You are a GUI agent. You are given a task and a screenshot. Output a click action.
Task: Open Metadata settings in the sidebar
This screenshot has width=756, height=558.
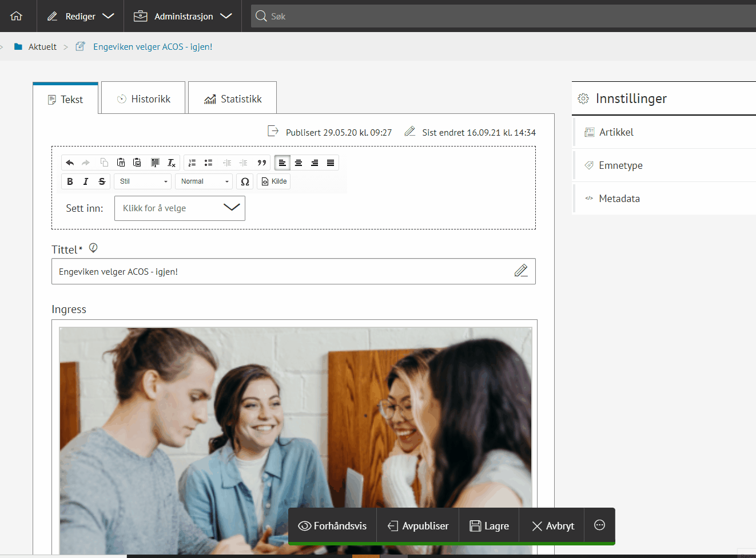click(619, 199)
